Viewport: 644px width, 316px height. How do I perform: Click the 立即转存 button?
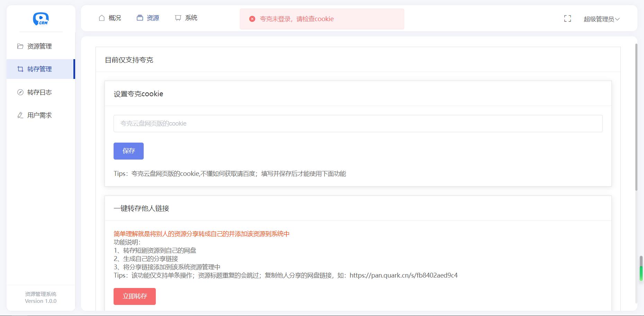tap(135, 296)
